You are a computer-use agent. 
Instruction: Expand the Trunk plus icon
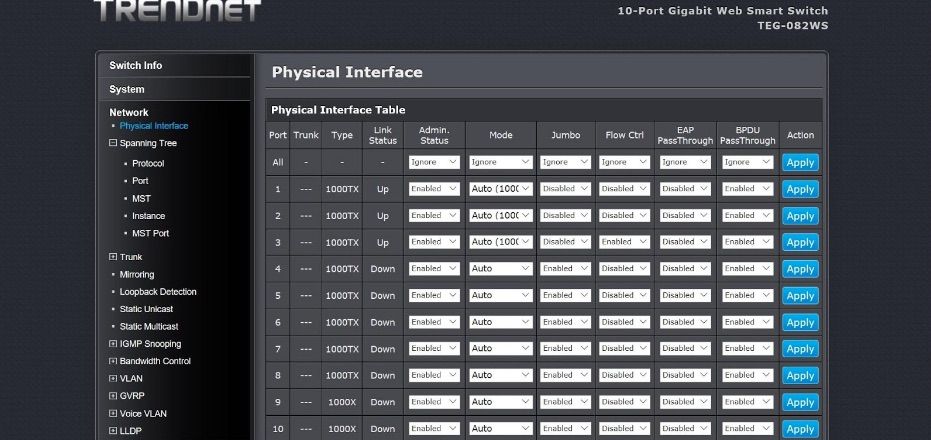(113, 257)
